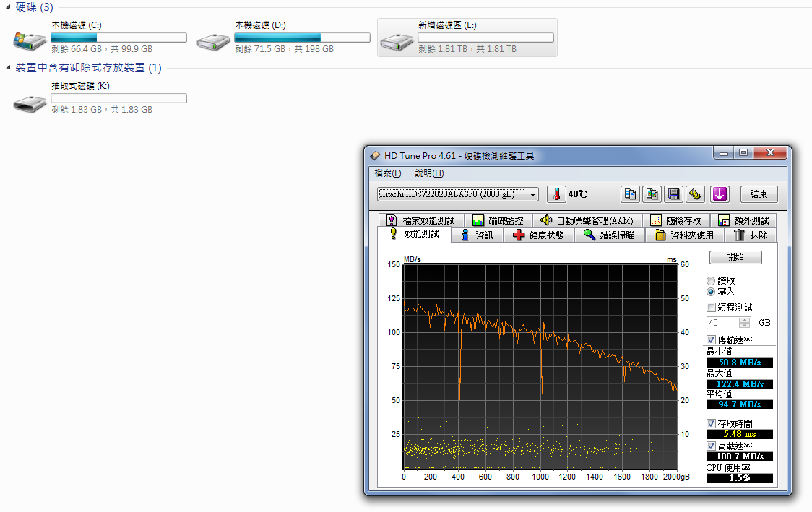Click the 188.7 MB/s burst rate value
Screen dimensions: 812x512
click(740, 456)
